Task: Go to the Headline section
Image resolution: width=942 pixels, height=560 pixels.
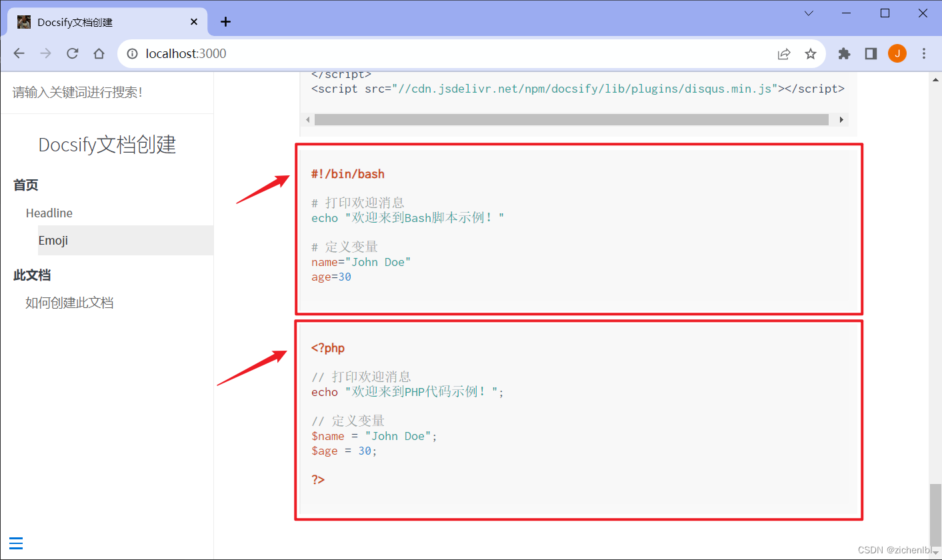Action: point(49,213)
